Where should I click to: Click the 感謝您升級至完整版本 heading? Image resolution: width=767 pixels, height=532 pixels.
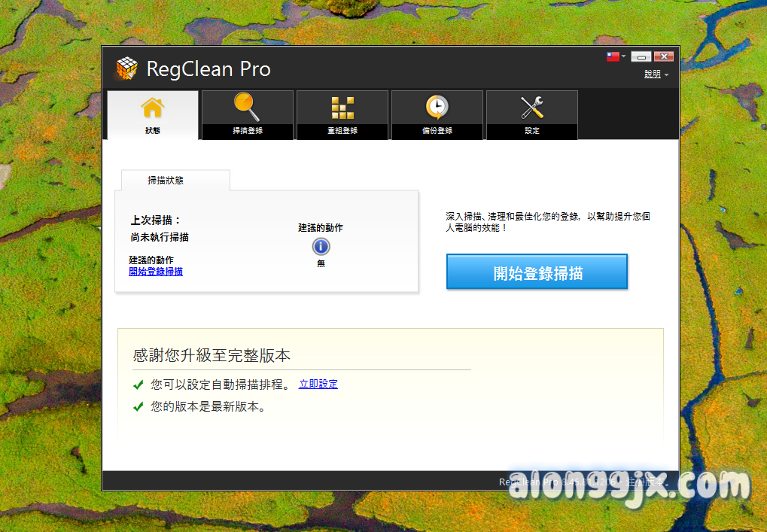212,355
